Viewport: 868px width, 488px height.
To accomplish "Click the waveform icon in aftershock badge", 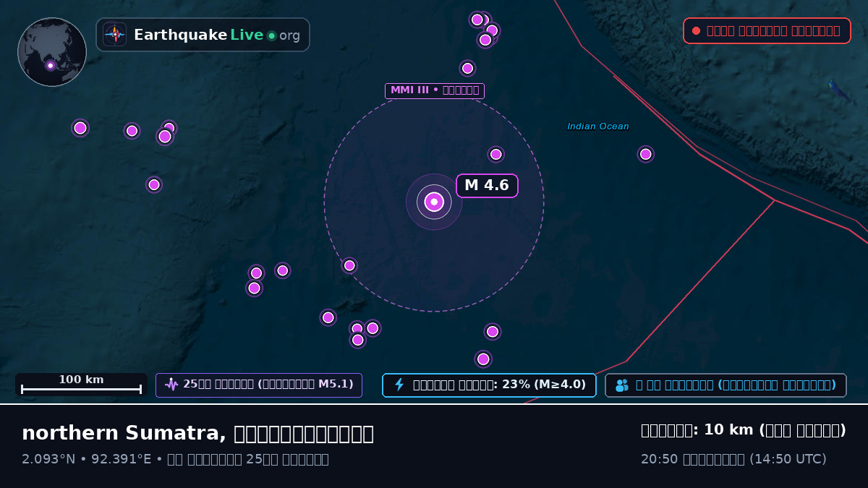I will [x=171, y=385].
